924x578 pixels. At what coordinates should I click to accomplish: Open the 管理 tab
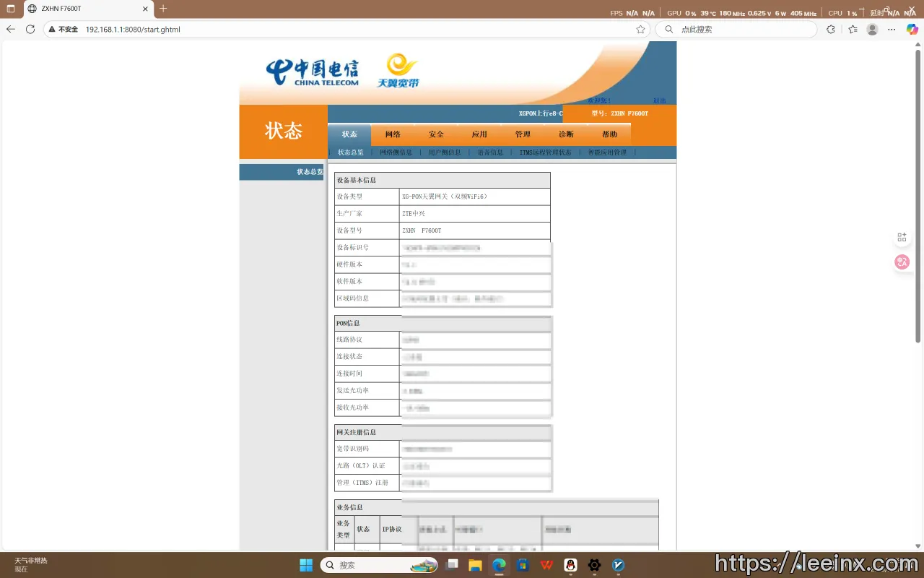(523, 134)
